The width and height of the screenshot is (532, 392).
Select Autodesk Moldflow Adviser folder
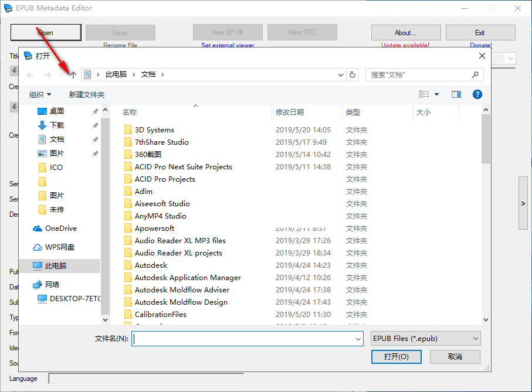coord(182,289)
